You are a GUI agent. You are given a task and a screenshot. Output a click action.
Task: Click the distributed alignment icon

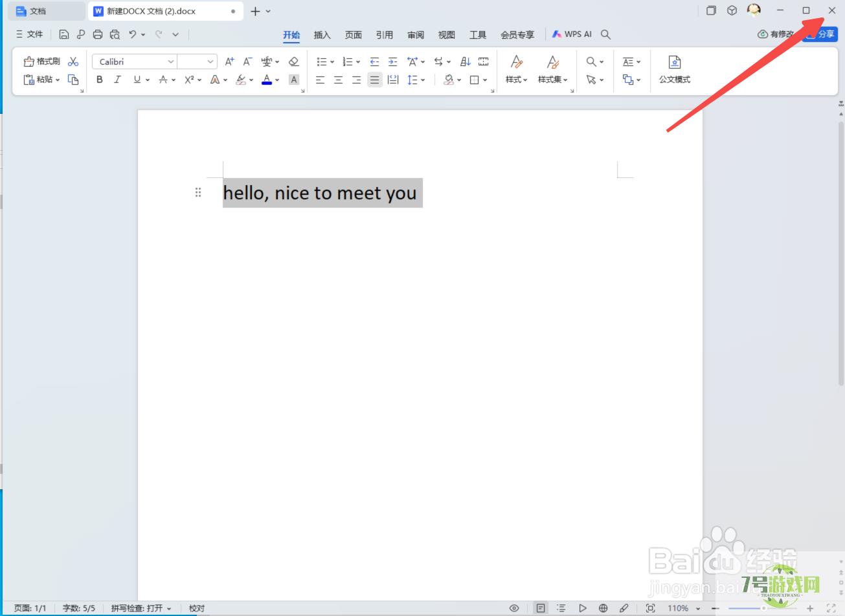[x=392, y=80]
